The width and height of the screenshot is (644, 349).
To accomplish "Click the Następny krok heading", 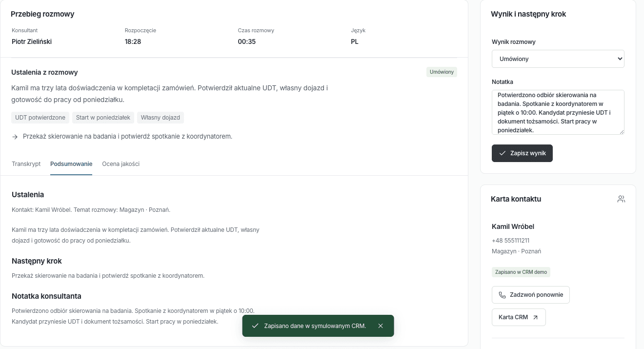I will point(37,261).
